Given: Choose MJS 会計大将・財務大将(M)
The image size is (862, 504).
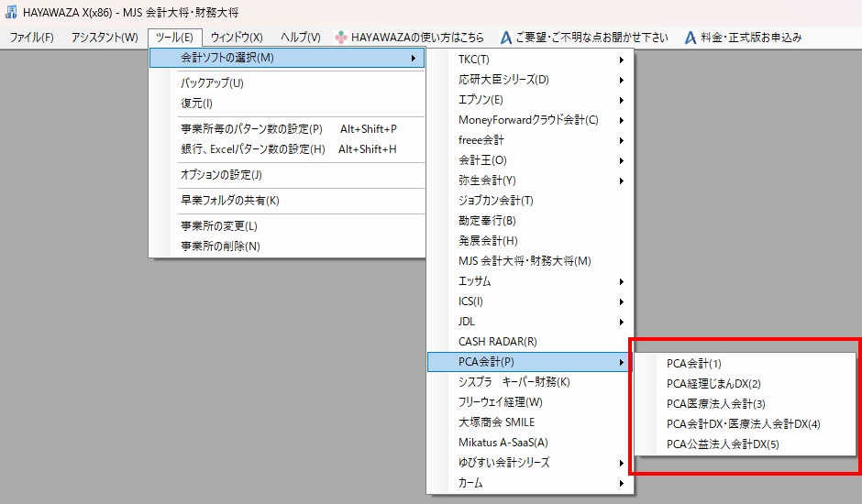Looking at the screenshot, I should tap(530, 261).
